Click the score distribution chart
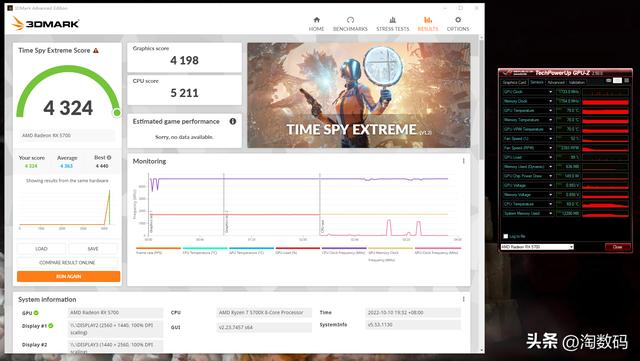Screen dimensions: 640x361 pos(67,209)
